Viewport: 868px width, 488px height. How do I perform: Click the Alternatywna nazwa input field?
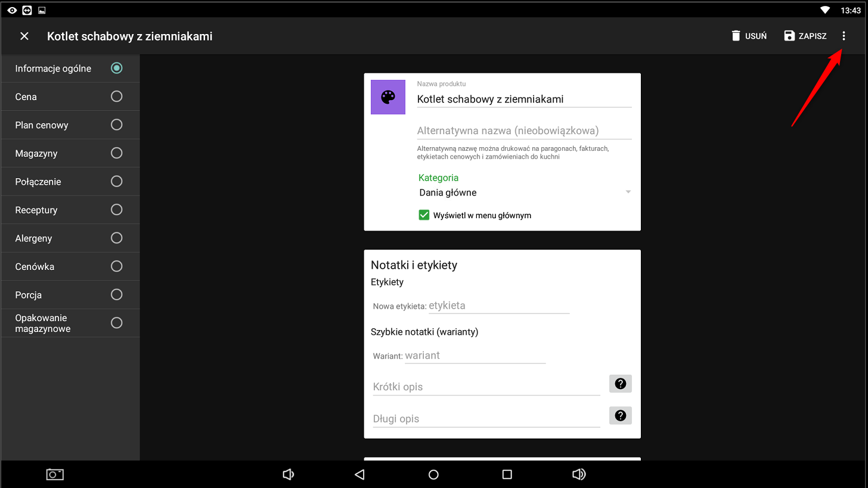523,130
